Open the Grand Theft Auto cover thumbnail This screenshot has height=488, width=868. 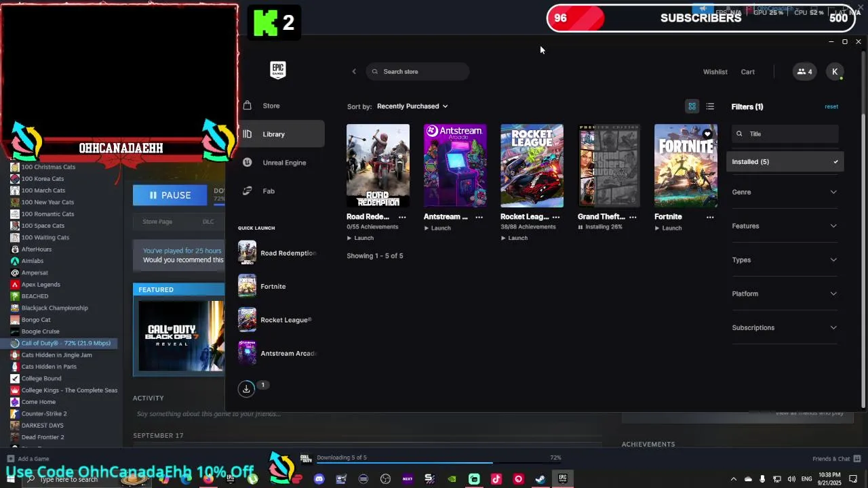[x=609, y=165]
